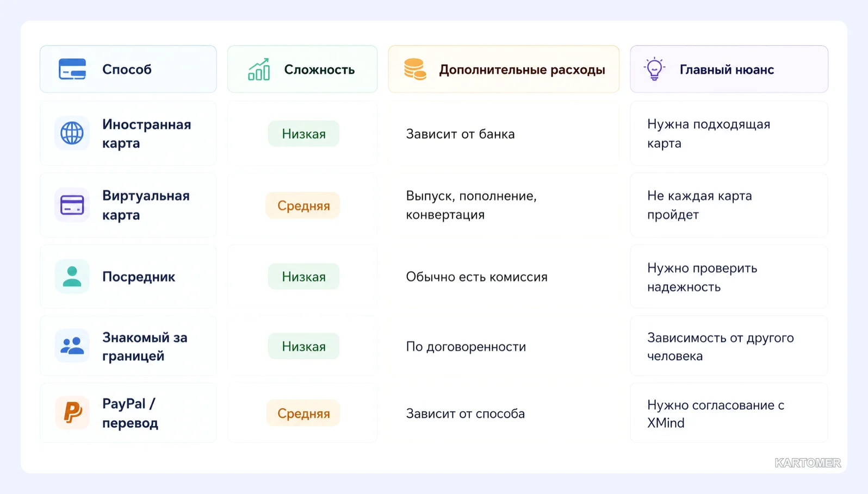The height and width of the screenshot is (494, 868).
Task: Select the "Иностранная карта" row label
Action: (147, 134)
